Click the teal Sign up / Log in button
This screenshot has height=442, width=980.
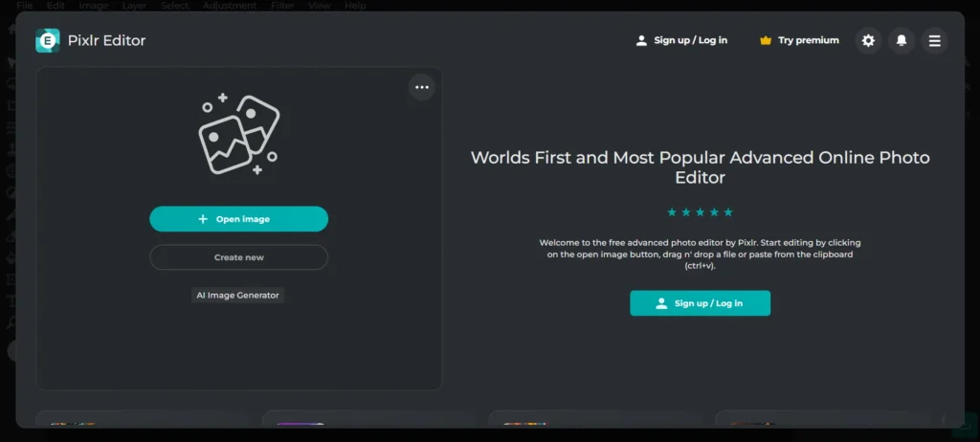(x=700, y=303)
